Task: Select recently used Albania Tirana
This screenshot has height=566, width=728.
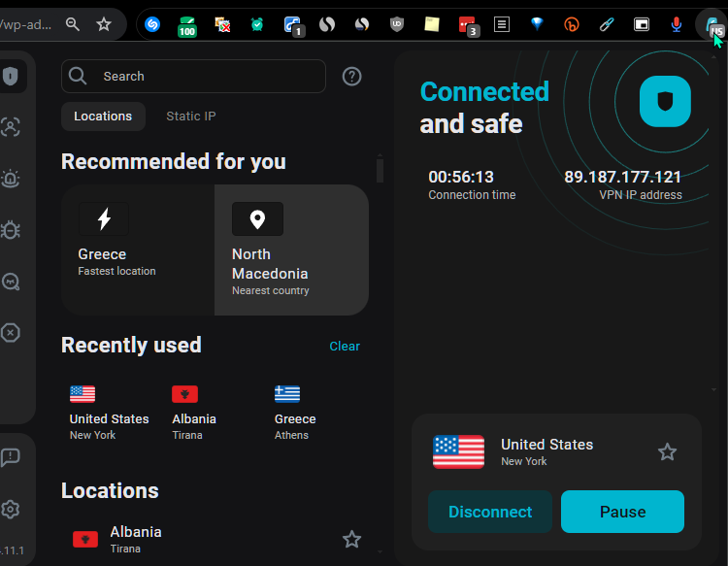Action: click(x=193, y=413)
